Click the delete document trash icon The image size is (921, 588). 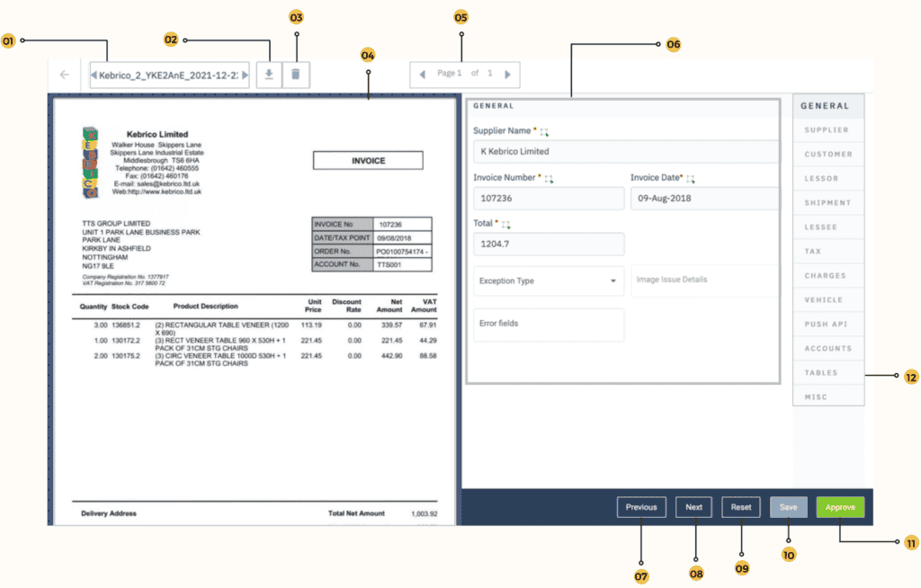tap(296, 75)
